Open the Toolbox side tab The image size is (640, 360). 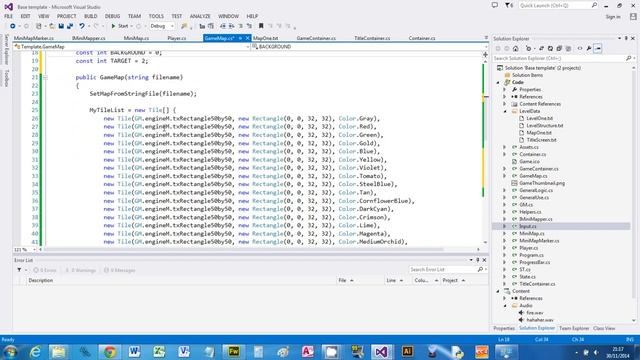tap(7, 78)
